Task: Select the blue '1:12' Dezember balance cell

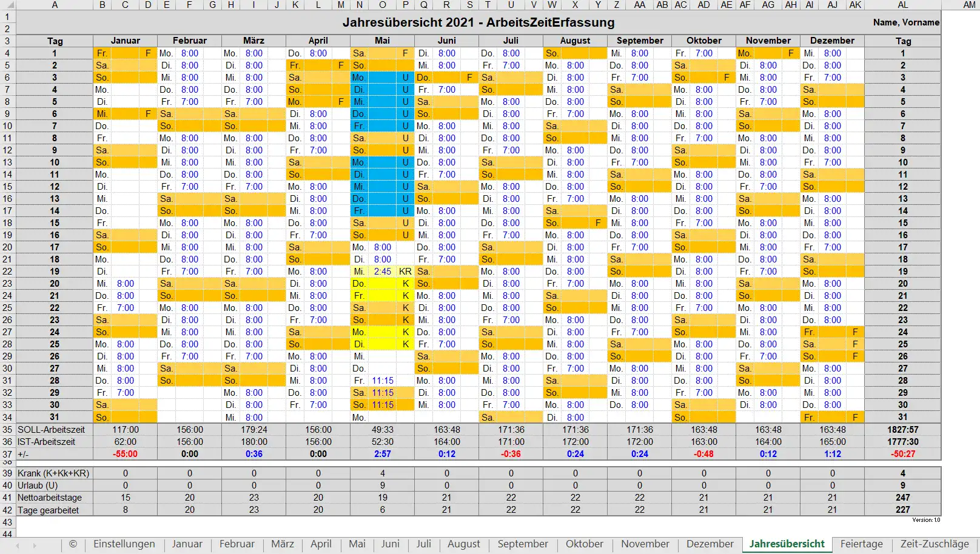Action: [832, 454]
